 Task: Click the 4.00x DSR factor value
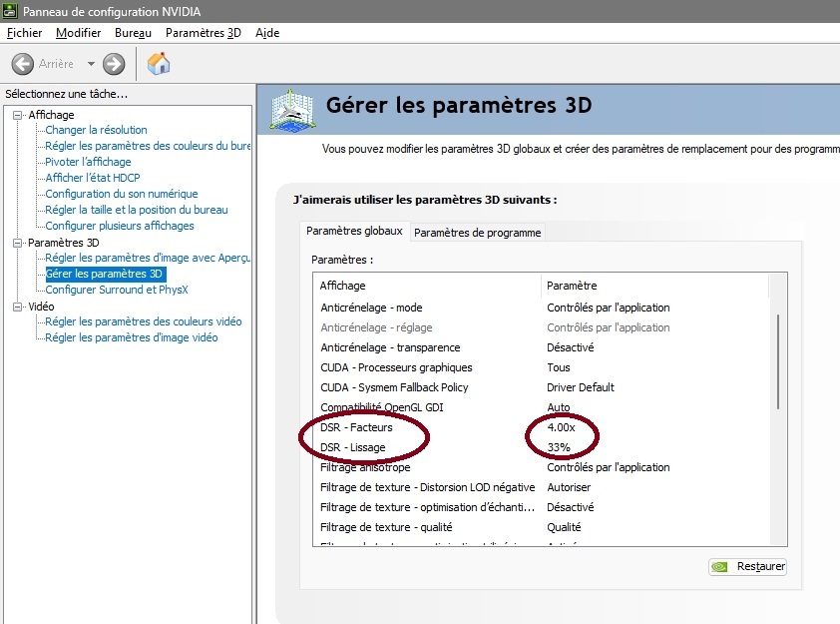561,427
